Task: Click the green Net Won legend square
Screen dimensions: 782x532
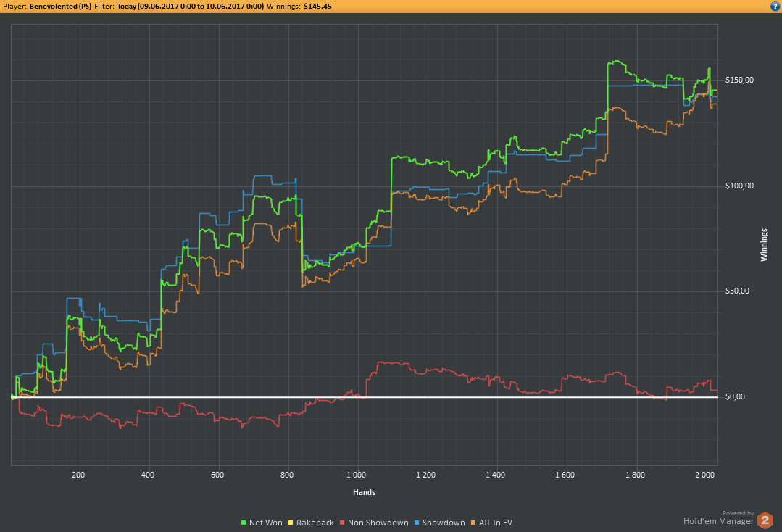Action: (244, 523)
